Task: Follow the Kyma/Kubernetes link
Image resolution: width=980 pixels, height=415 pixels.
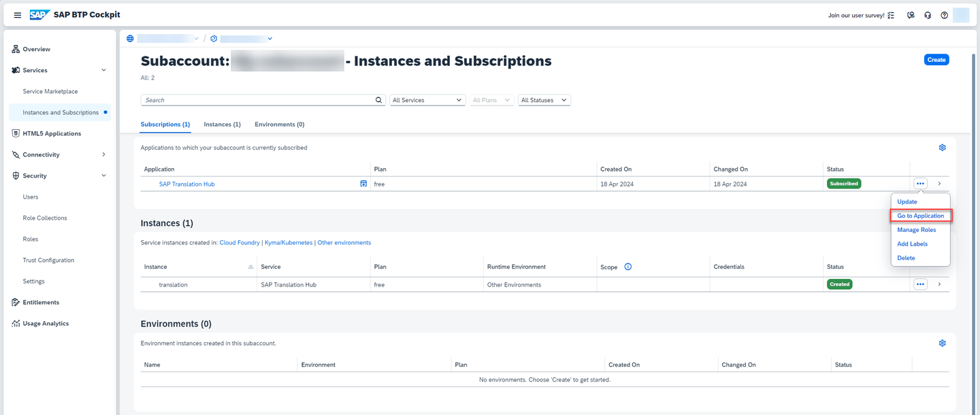Action: pyautogui.click(x=289, y=242)
